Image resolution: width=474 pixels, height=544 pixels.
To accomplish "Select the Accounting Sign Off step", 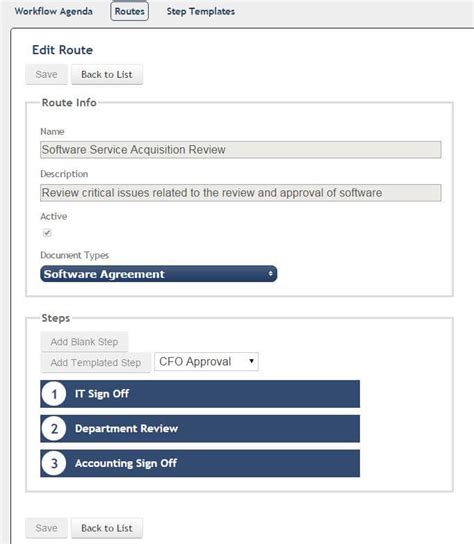I will tap(200, 463).
